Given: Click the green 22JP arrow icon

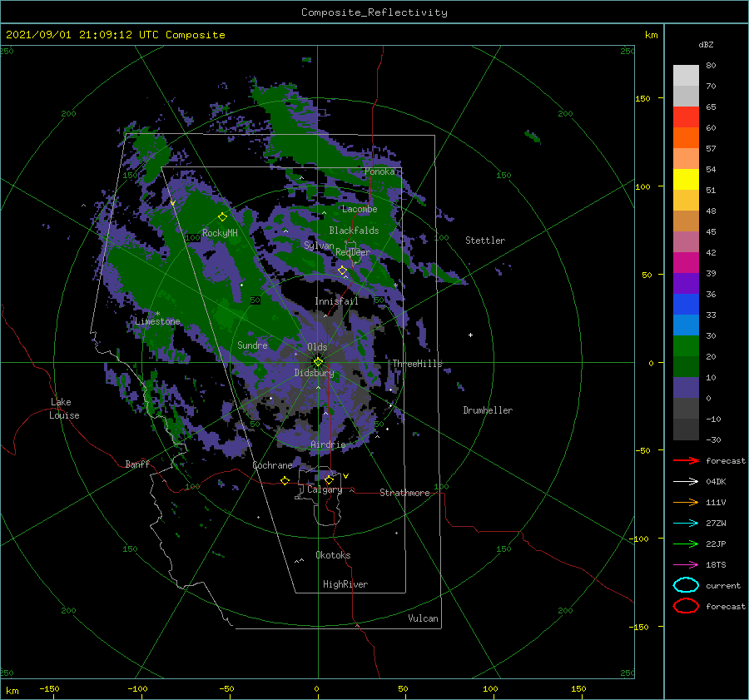Looking at the screenshot, I should pyautogui.click(x=686, y=544).
